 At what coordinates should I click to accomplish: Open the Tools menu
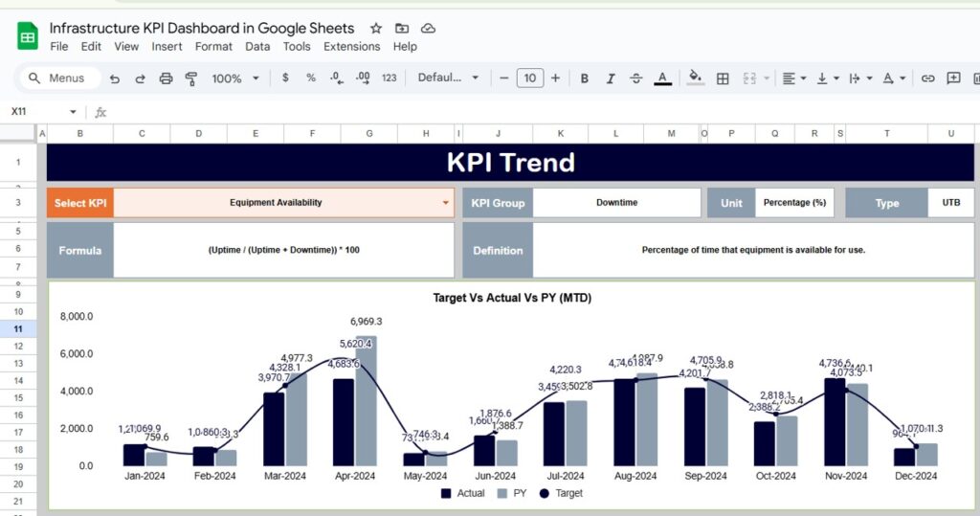coord(297,46)
